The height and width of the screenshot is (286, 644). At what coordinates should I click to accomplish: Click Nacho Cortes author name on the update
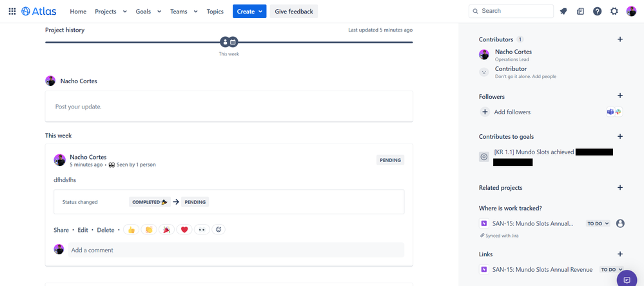click(x=88, y=157)
